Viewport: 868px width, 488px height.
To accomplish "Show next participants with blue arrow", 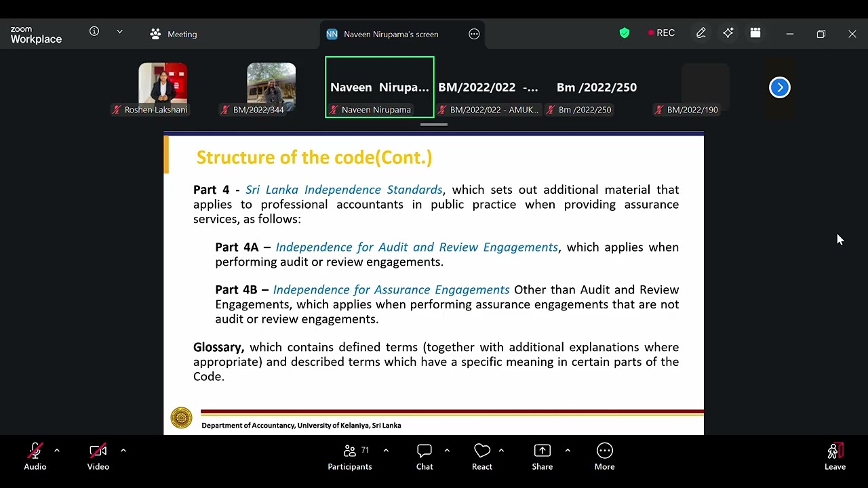I will pyautogui.click(x=780, y=87).
